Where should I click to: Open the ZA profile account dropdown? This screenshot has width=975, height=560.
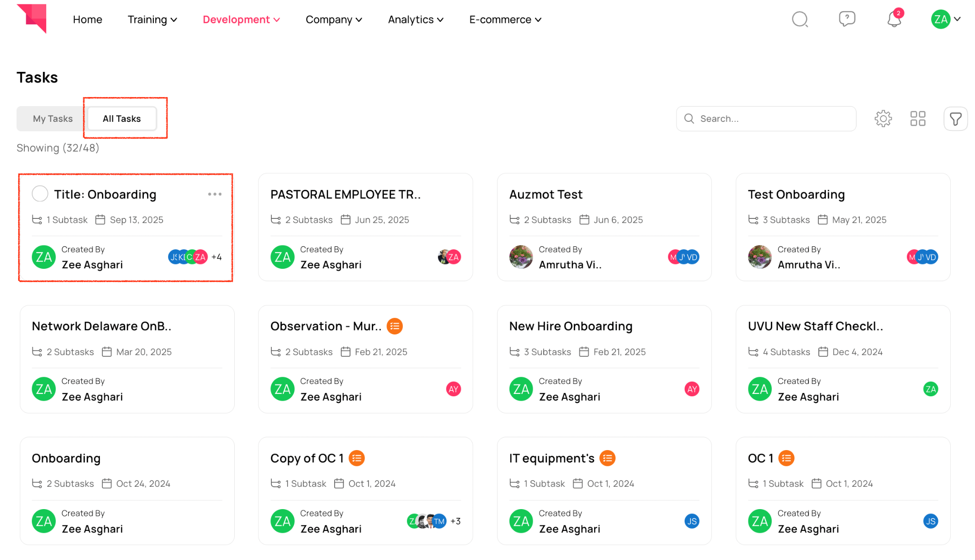[x=946, y=20]
